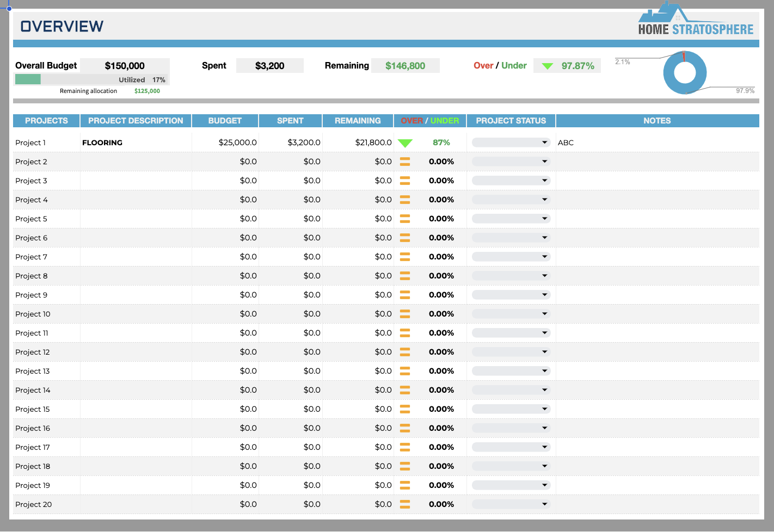Click the orange equals icon for Project 12
Image resolution: width=774 pixels, height=532 pixels.
click(x=405, y=352)
